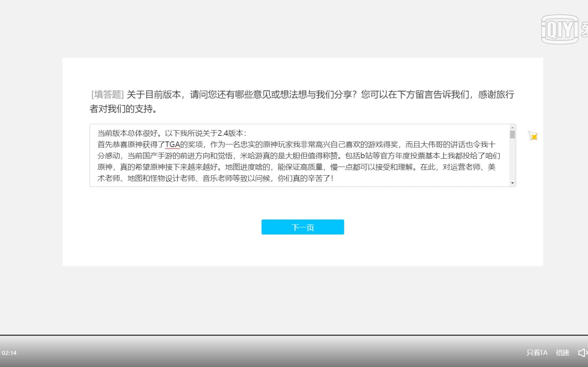Viewport: 588px width, 367px height.
Task: Click the underlined TGA word in the comment
Action: pyautogui.click(x=173, y=144)
